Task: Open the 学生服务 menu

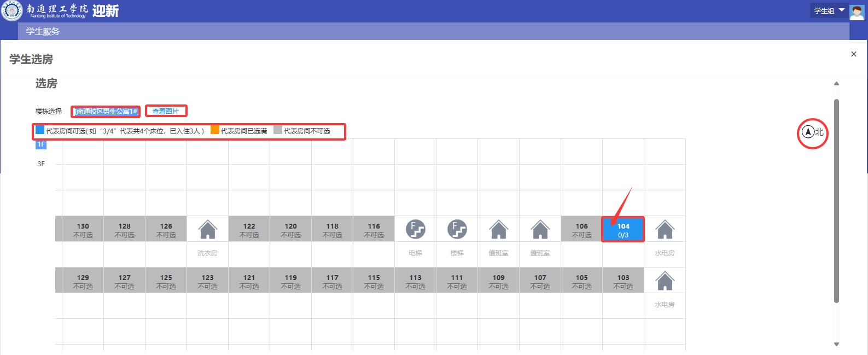Action: coord(43,32)
